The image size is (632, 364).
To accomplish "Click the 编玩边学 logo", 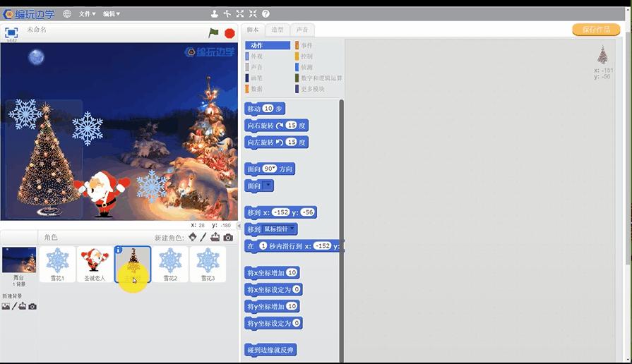I will 29,14.
